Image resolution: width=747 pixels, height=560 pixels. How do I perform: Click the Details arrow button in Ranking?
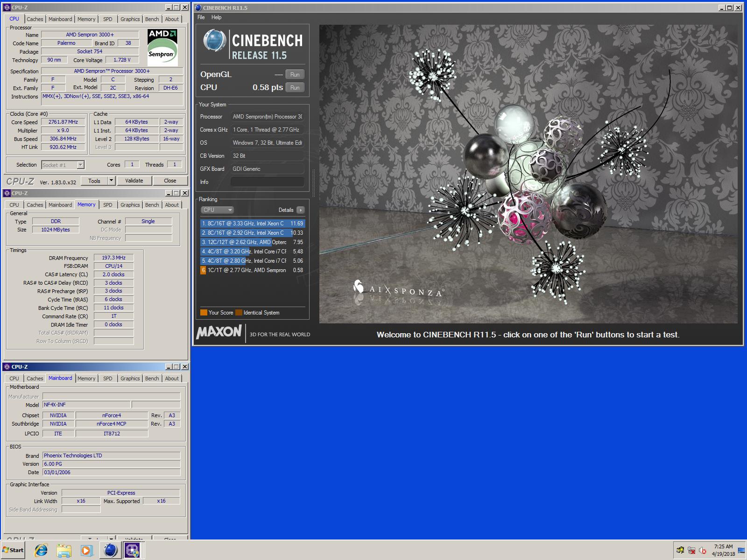pyautogui.click(x=301, y=210)
